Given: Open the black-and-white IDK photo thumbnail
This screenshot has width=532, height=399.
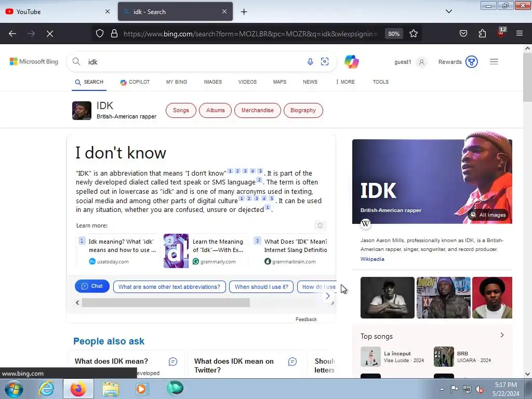Looking at the screenshot, I should [387, 298].
